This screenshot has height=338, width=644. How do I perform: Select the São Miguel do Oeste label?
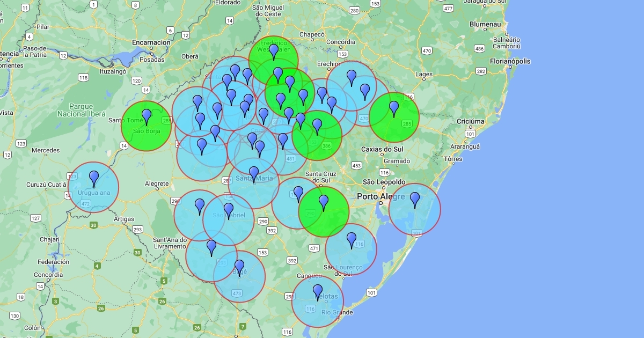point(267,11)
